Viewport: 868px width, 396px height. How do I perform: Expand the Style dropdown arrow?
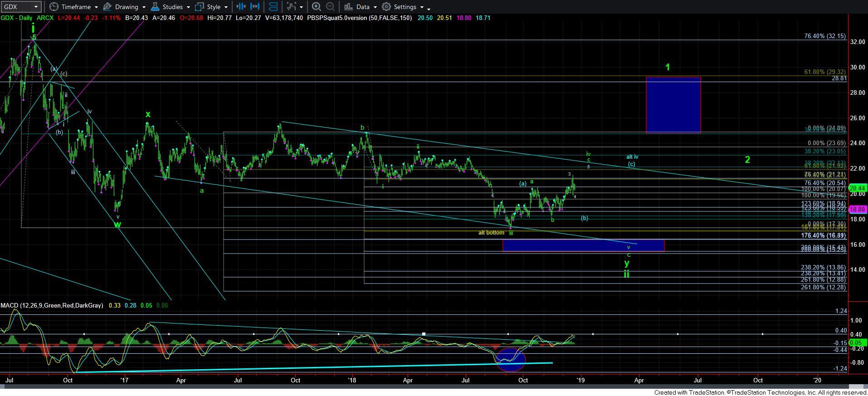(226, 7)
